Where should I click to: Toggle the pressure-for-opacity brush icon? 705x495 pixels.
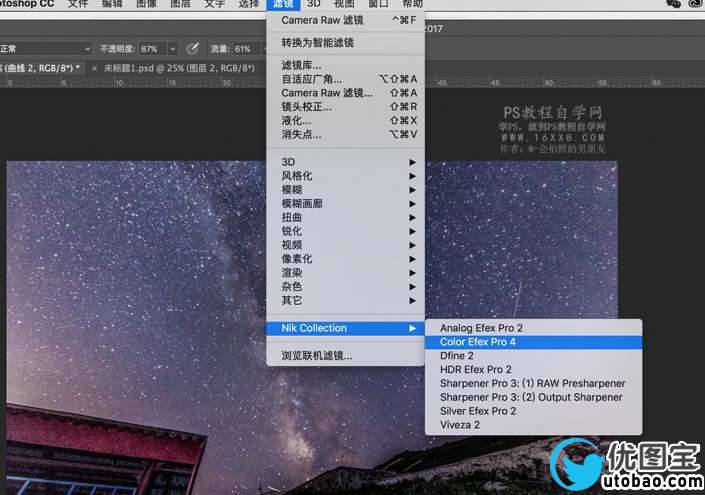(x=192, y=49)
